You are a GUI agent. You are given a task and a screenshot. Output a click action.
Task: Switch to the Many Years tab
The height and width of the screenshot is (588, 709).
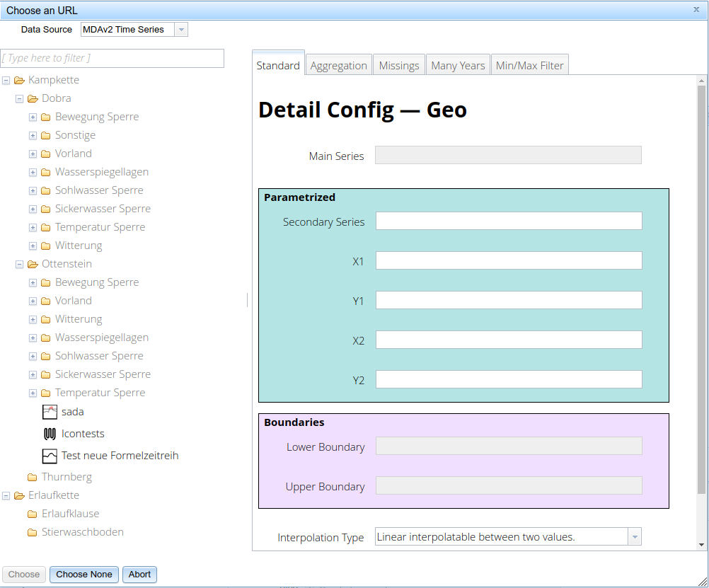(x=457, y=64)
